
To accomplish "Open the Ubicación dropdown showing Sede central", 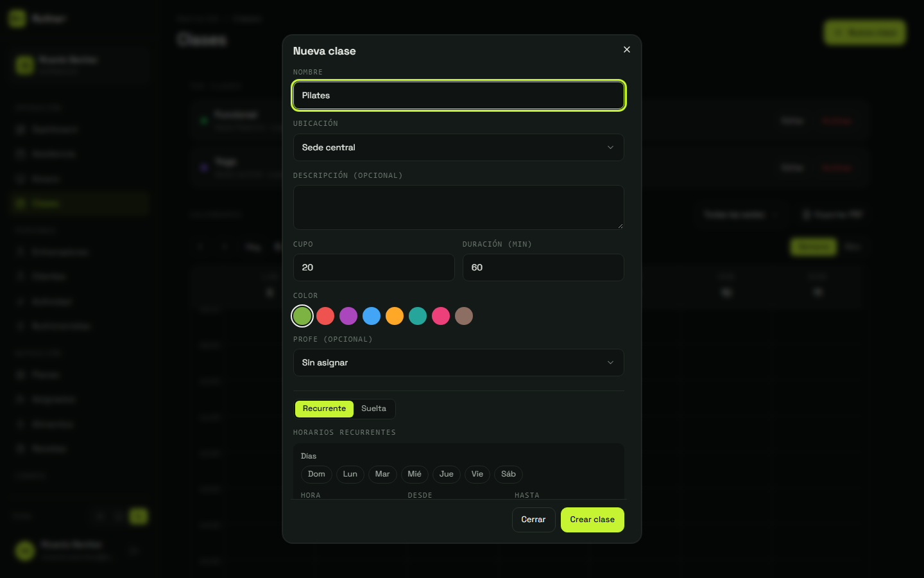I will pos(459,148).
